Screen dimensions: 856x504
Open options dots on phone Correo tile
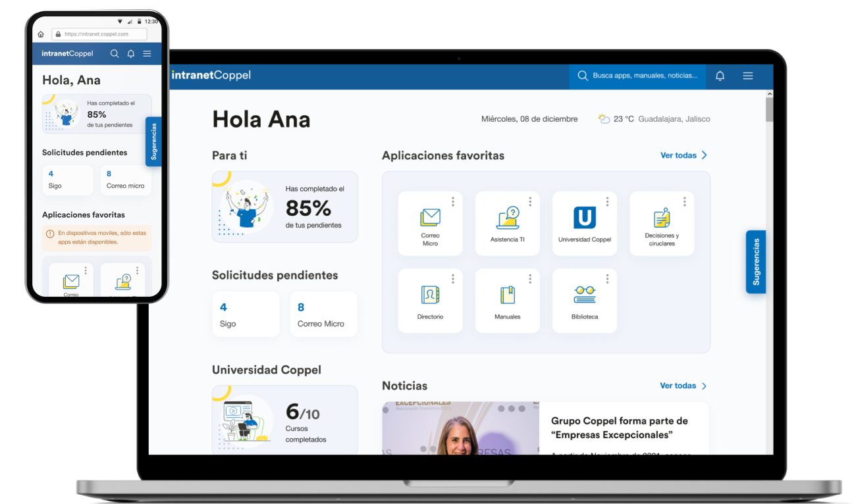[x=86, y=270]
